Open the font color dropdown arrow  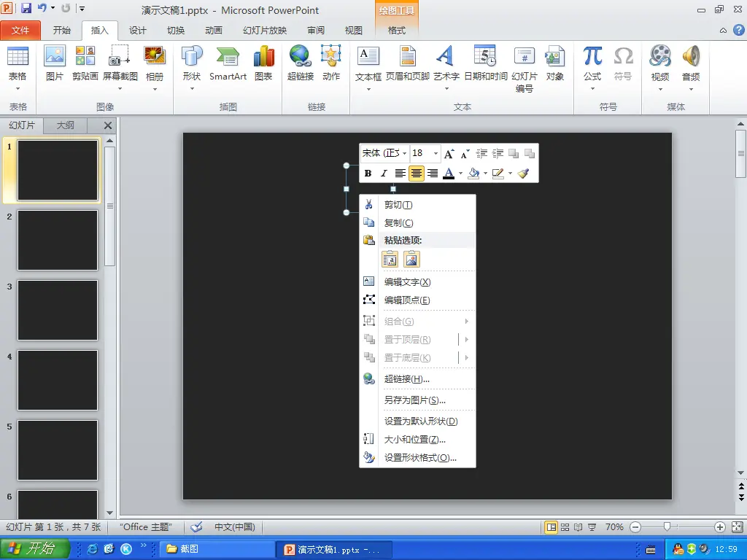pyautogui.click(x=460, y=174)
